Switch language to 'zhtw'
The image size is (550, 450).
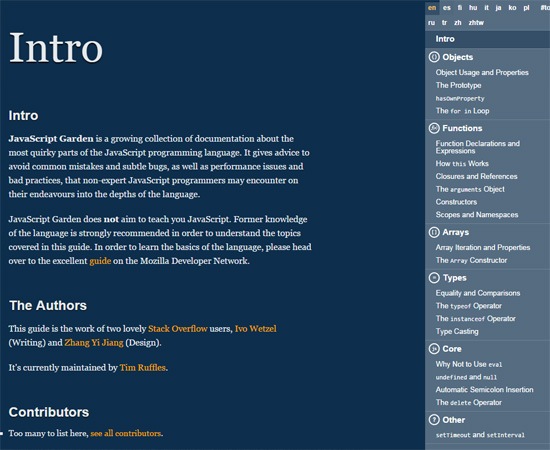(x=476, y=23)
